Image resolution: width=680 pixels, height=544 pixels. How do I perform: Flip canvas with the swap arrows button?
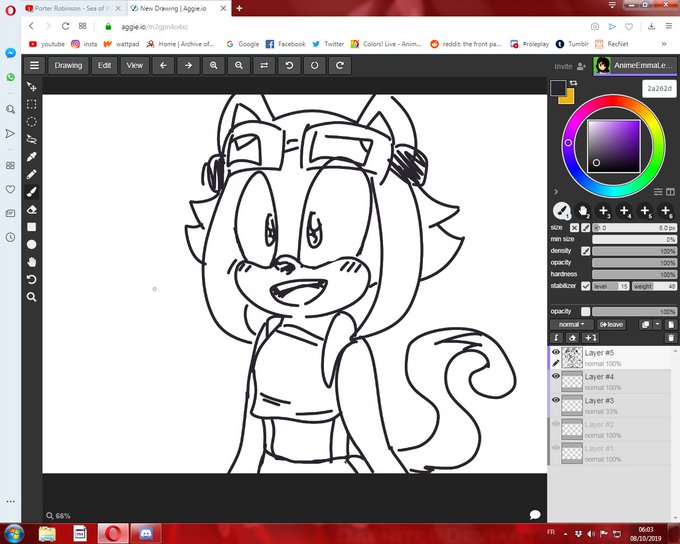(264, 66)
